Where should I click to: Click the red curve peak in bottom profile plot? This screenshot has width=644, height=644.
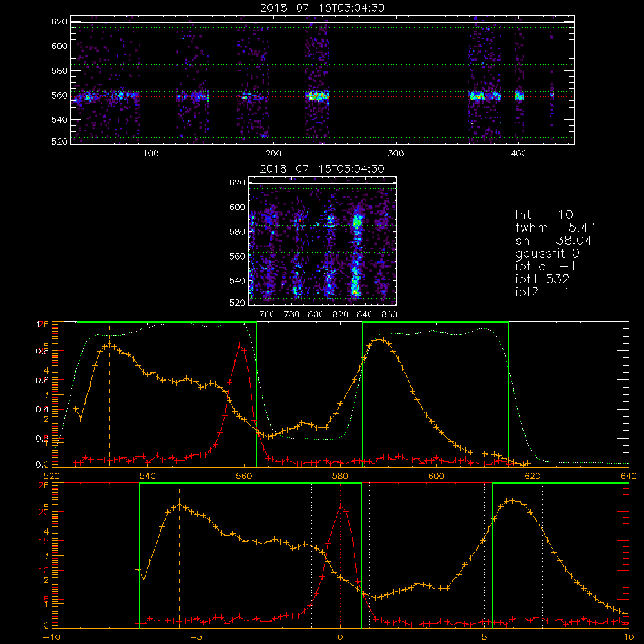click(341, 506)
